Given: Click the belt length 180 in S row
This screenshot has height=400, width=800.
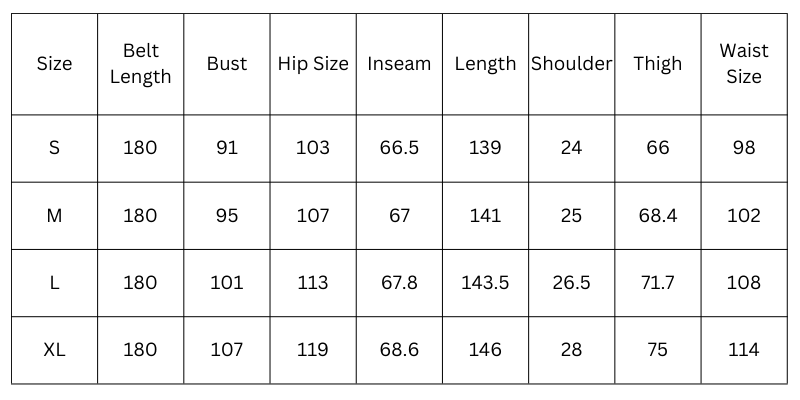Looking at the screenshot, I should (140, 148).
